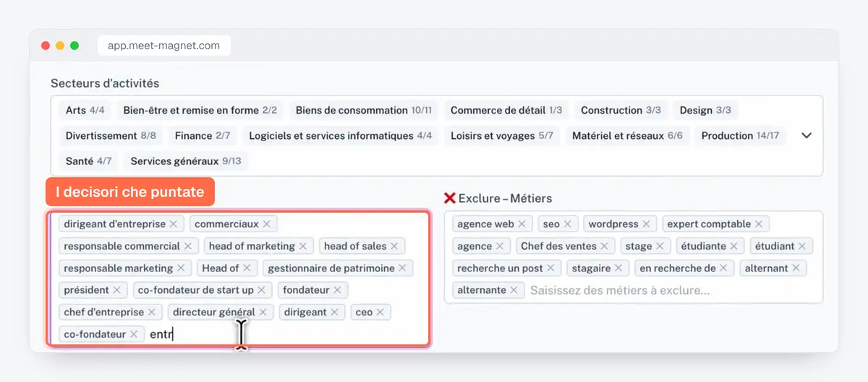Image resolution: width=868 pixels, height=382 pixels.
Task: Select Logiciels et services informatiques sector
Action: pos(341,135)
